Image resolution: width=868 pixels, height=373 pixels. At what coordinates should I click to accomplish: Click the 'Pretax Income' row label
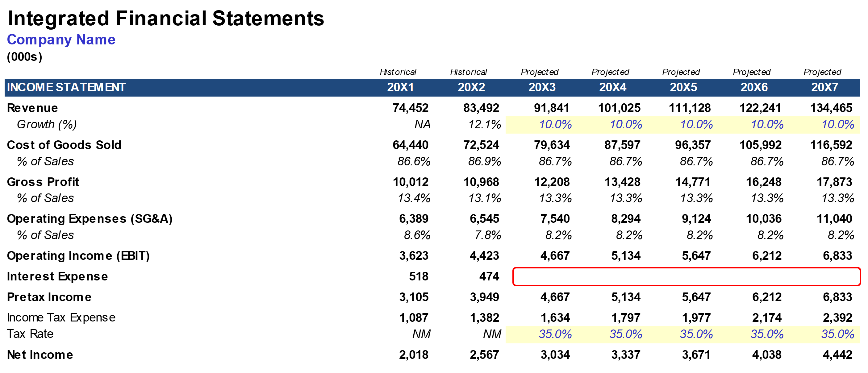49,297
